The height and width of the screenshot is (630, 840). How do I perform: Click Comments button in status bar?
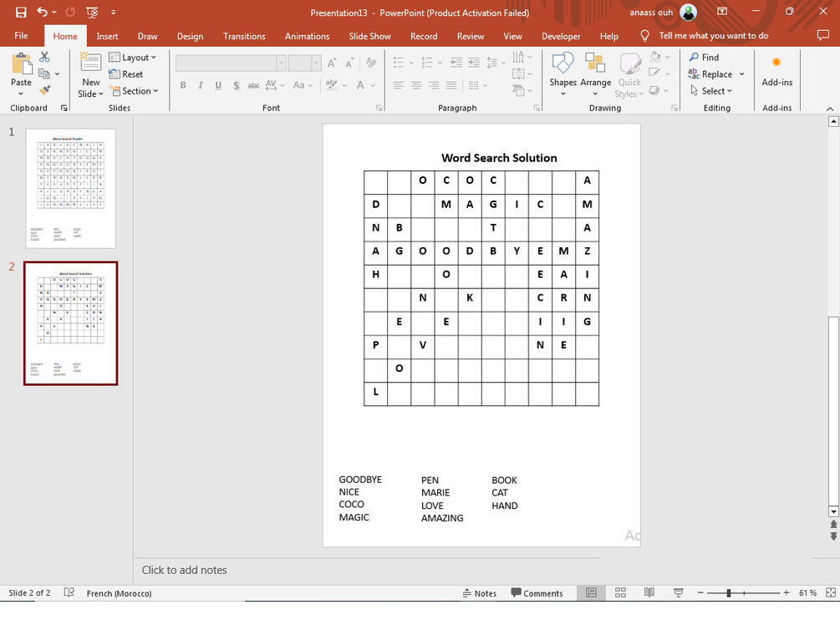click(537, 592)
